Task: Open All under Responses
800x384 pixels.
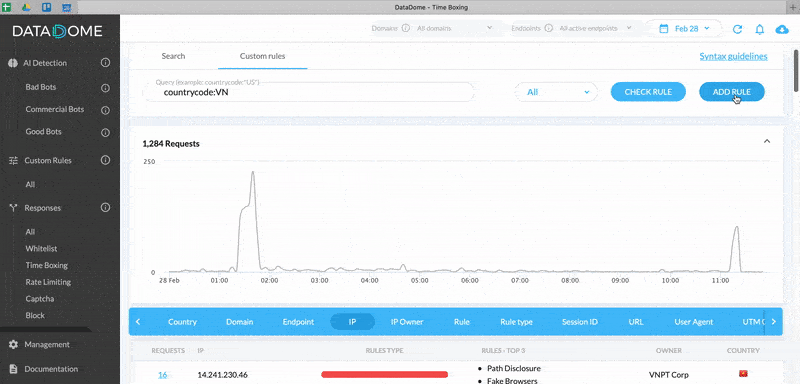Action: tap(30, 232)
